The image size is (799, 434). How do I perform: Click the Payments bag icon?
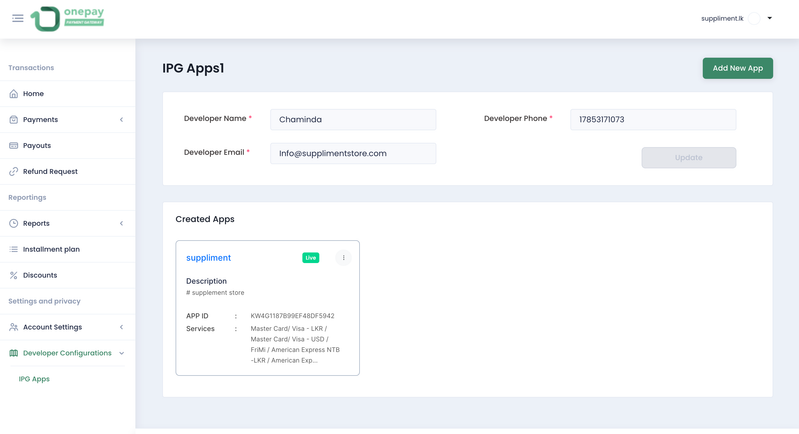click(x=14, y=120)
